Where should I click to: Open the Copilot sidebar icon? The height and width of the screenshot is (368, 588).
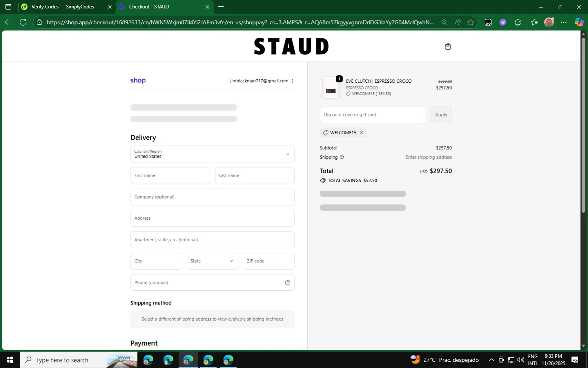click(x=579, y=22)
